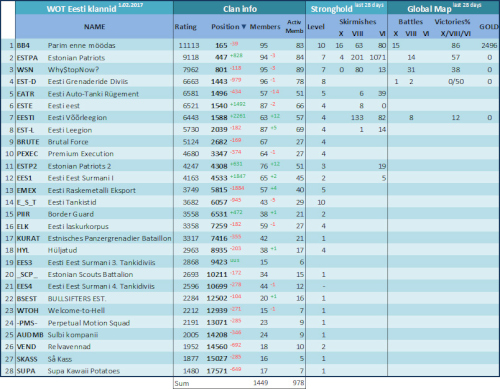Click BB4's rating value 11113

(x=189, y=45)
